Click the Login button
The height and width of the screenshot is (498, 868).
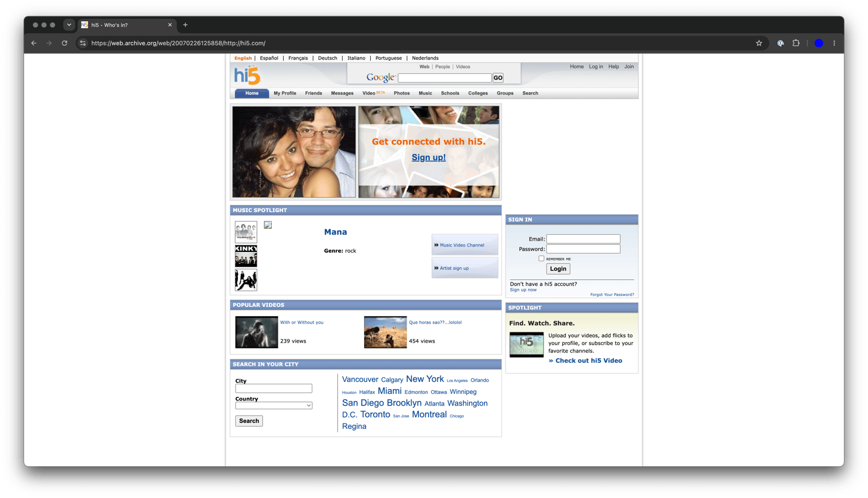(558, 269)
